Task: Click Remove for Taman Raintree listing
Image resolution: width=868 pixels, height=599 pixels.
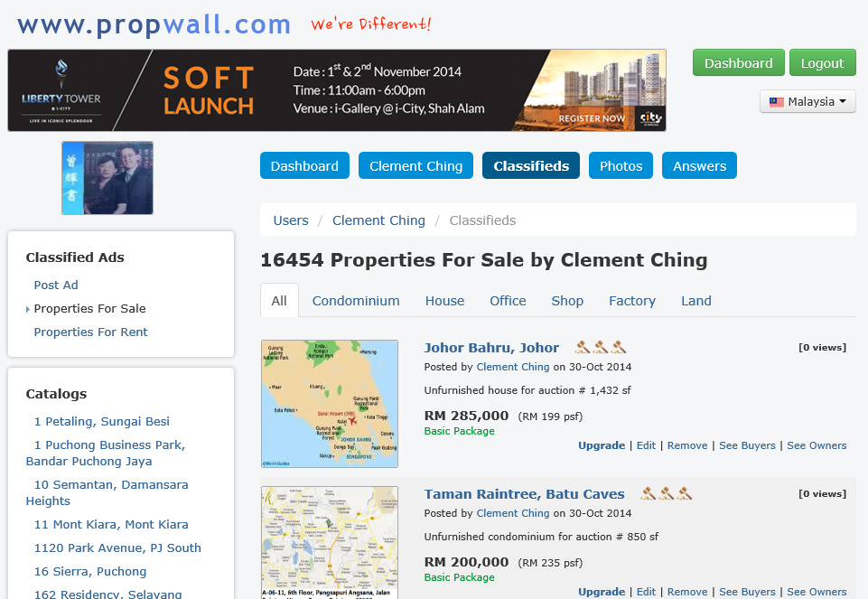Action: (687, 592)
